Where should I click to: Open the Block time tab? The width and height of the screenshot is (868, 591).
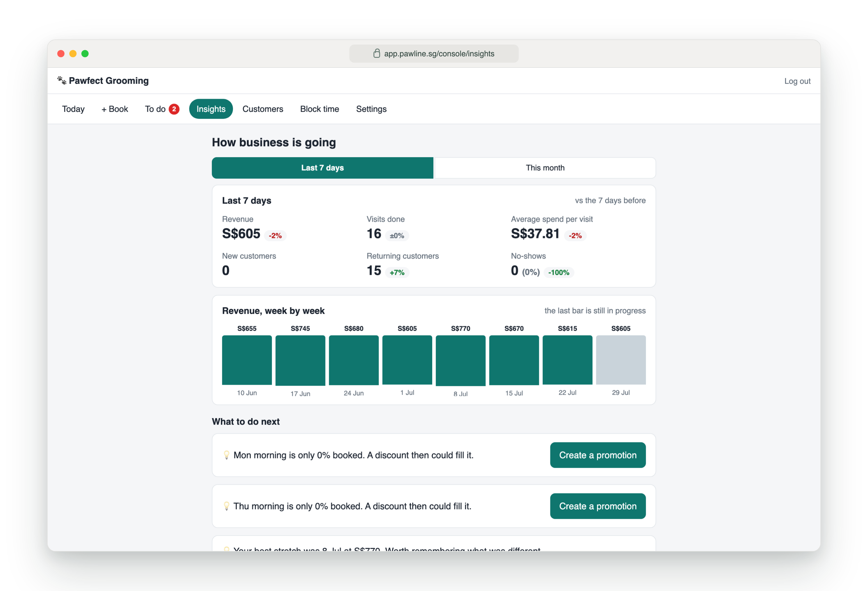pos(319,109)
